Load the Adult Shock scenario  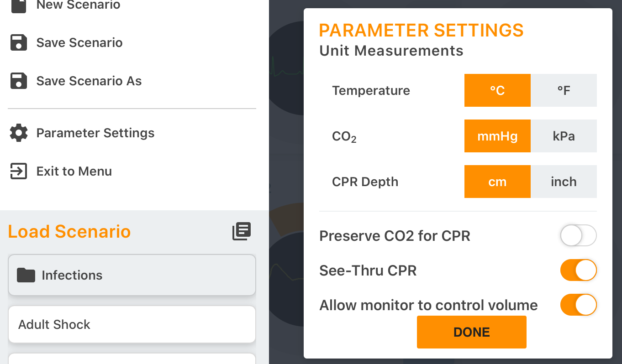coord(132,324)
